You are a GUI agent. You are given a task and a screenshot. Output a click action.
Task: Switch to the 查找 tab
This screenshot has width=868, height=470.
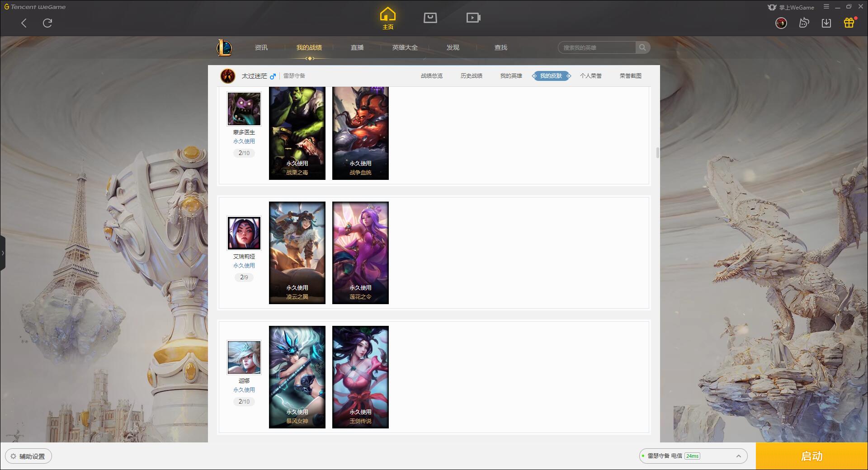[501, 47]
